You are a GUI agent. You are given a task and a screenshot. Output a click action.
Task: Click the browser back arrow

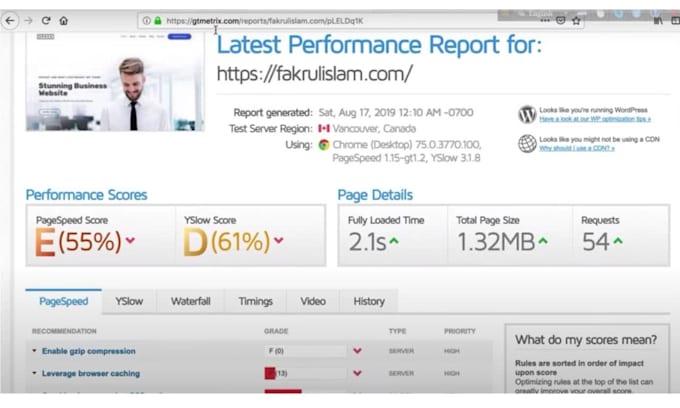10,20
